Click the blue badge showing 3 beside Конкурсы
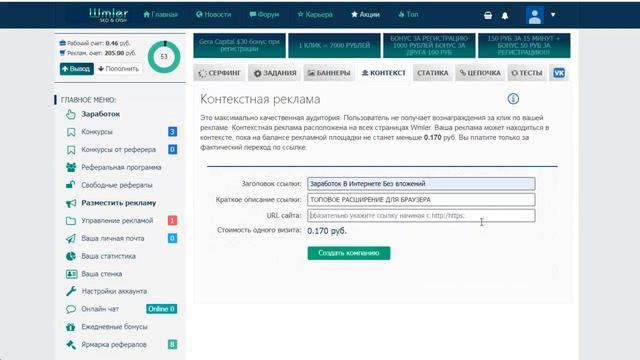 [172, 131]
